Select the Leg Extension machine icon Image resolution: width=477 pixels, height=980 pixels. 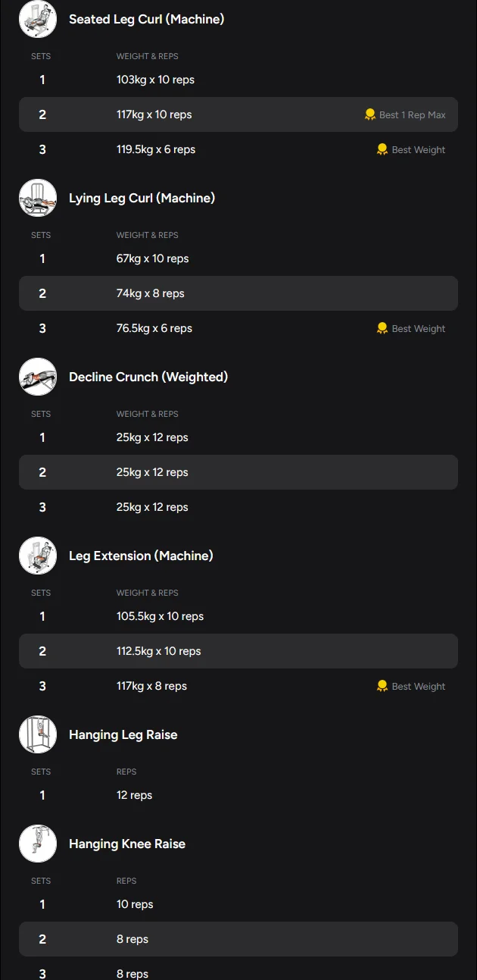[38, 556]
